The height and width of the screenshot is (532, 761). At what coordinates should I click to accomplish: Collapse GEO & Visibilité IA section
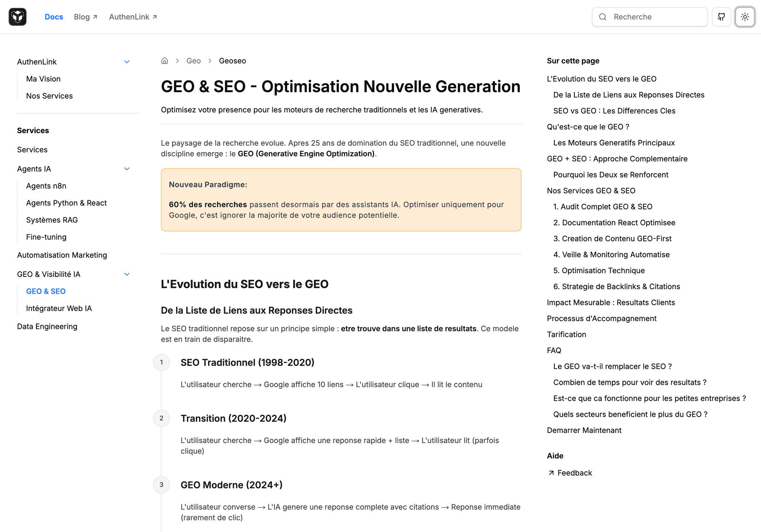[x=127, y=274]
